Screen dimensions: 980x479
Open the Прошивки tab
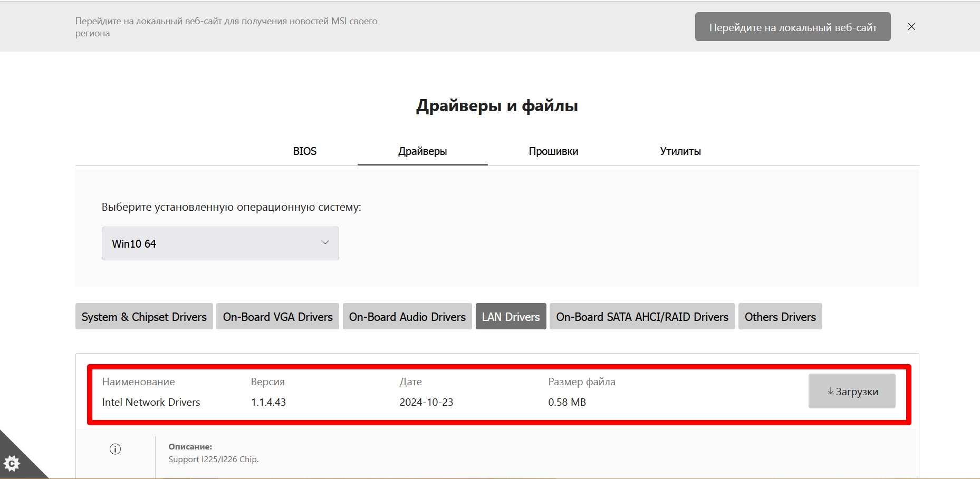point(553,151)
